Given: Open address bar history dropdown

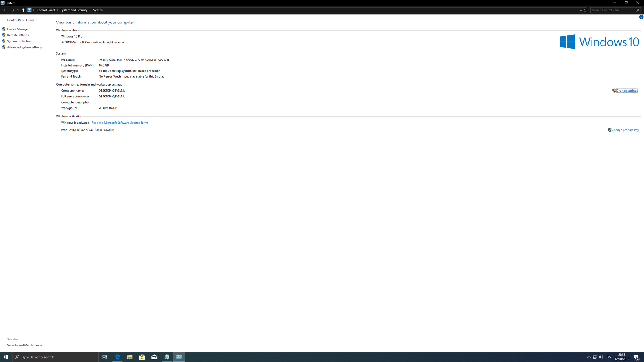Looking at the screenshot, I should [581, 10].
